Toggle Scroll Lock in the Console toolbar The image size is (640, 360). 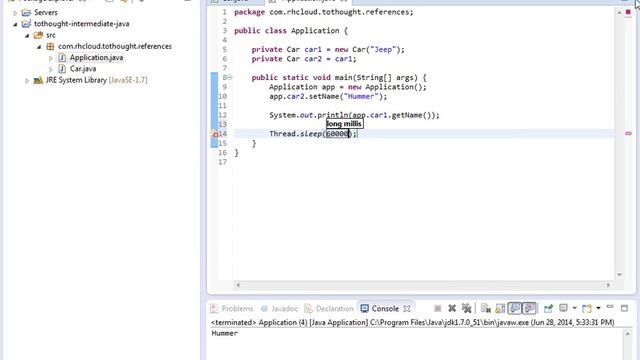click(500, 309)
